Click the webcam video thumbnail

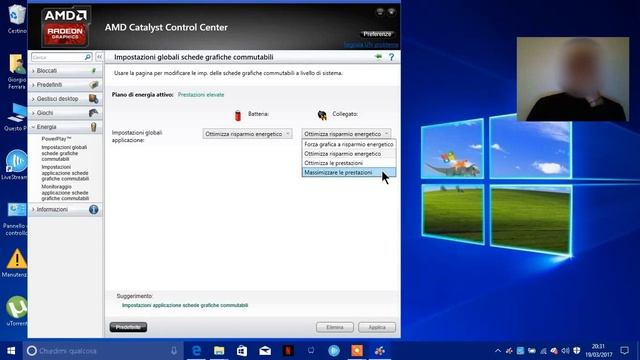point(573,79)
